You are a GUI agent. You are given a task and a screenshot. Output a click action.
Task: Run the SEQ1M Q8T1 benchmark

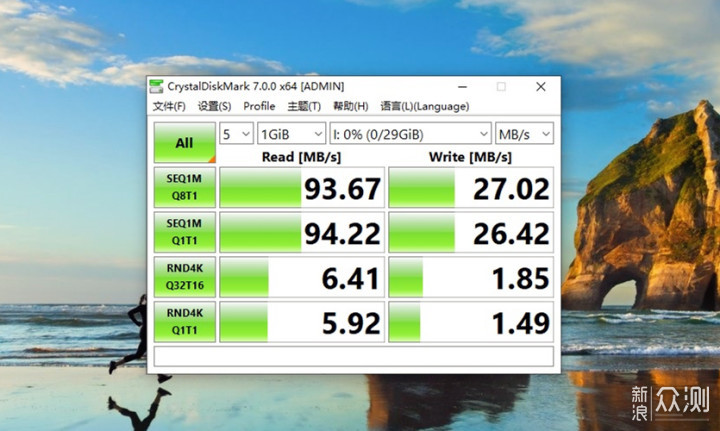(x=184, y=187)
